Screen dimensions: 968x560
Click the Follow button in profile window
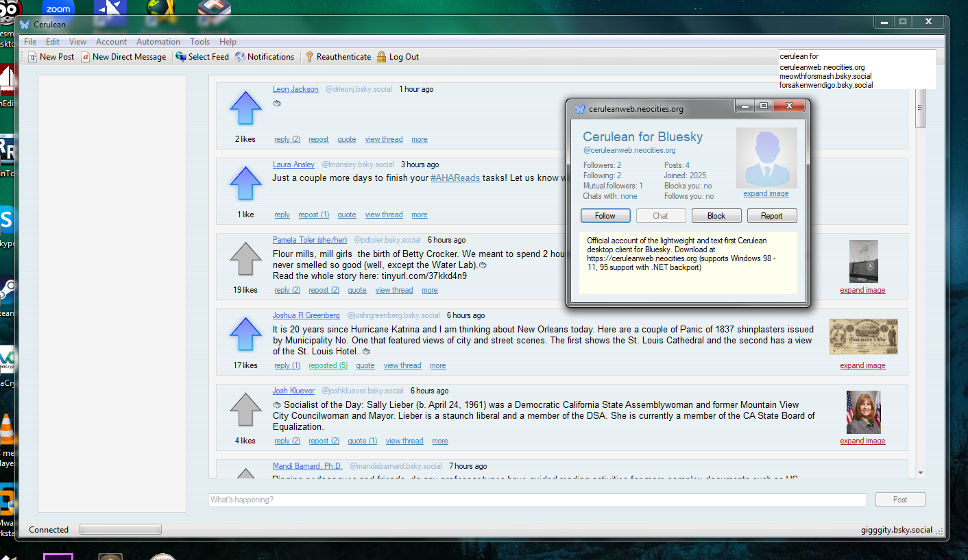[x=605, y=215]
